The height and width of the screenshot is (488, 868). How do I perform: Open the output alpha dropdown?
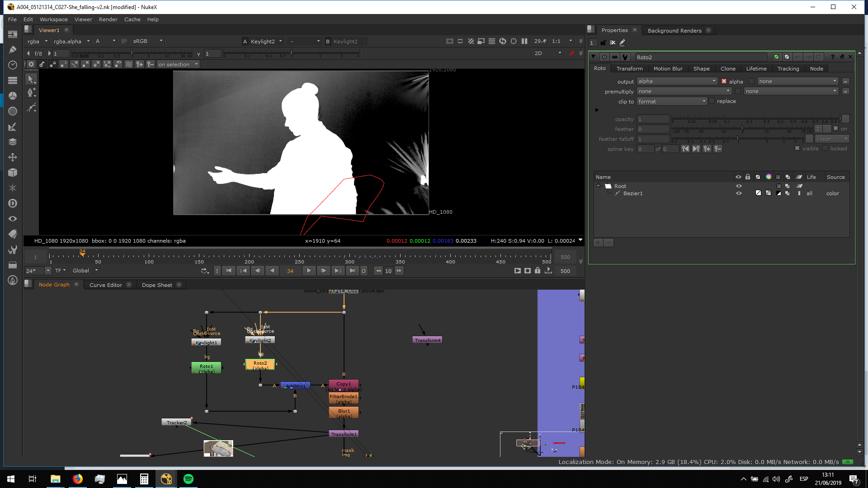(677, 81)
